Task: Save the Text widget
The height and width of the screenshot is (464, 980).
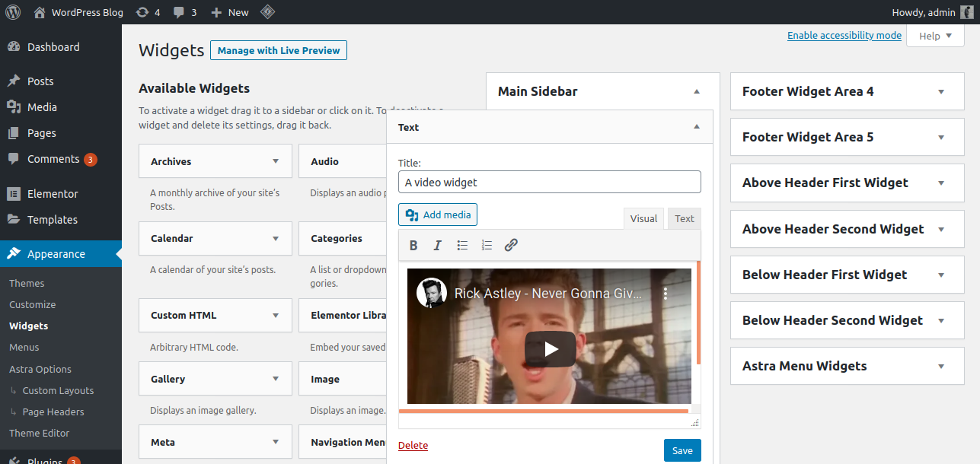Action: (x=682, y=450)
